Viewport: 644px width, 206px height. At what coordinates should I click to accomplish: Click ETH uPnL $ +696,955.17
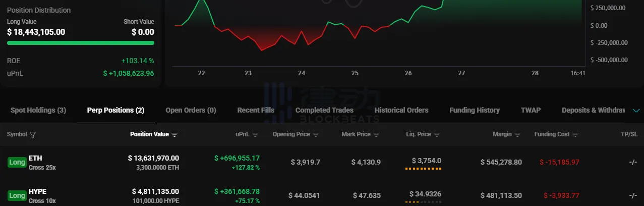237,158
